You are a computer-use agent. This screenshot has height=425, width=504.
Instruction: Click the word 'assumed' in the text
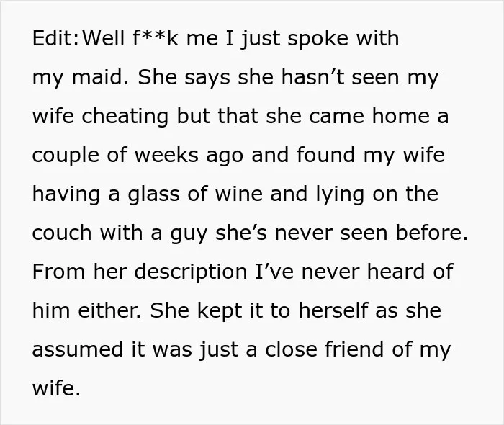78,349
